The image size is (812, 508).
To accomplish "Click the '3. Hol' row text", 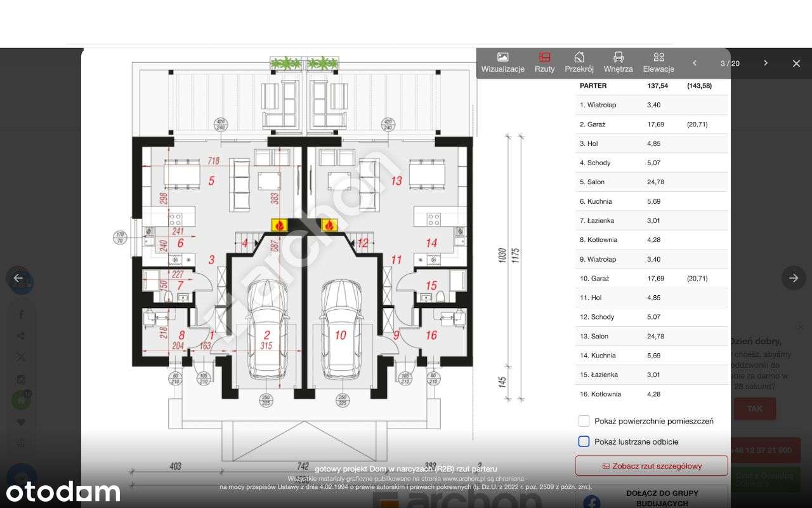I will [589, 144].
